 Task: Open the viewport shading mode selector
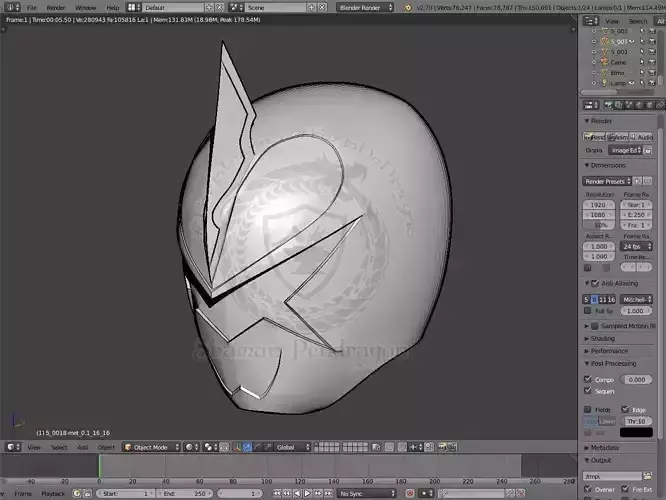[192, 447]
